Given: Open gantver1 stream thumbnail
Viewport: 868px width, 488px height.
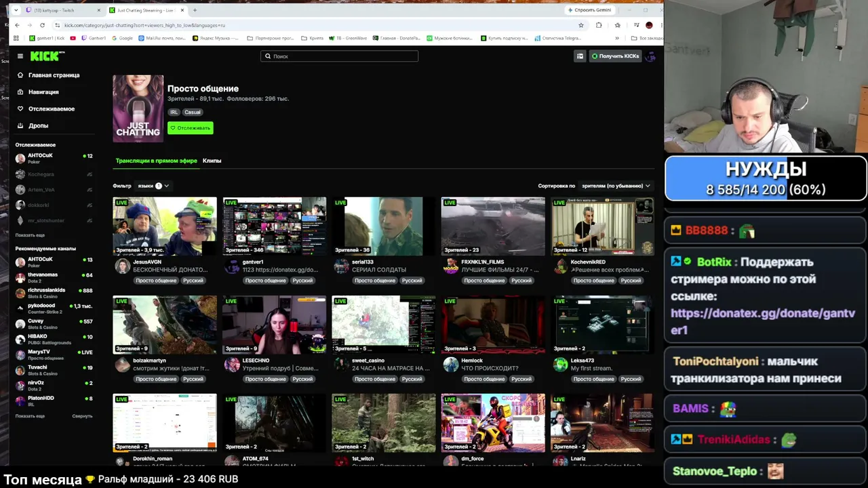Looking at the screenshot, I should point(274,226).
